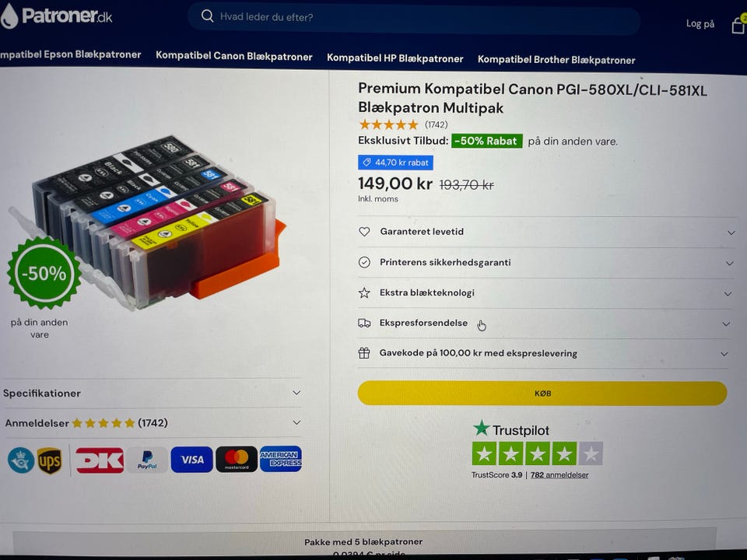Expand the Ekspresforsendelse section
The image size is (747, 560).
pos(544,324)
